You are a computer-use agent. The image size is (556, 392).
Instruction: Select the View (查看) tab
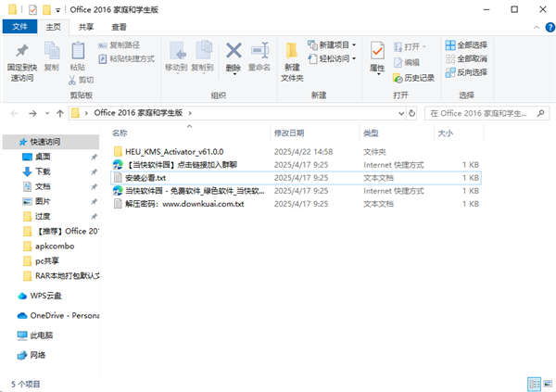tap(119, 27)
